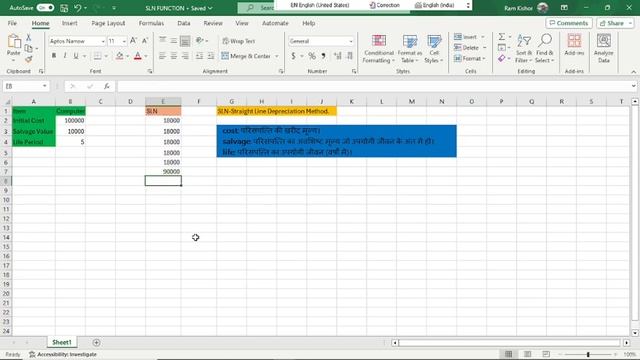Collapse the ribbon with the chevron
This screenshot has height=360, width=640.
click(x=633, y=71)
